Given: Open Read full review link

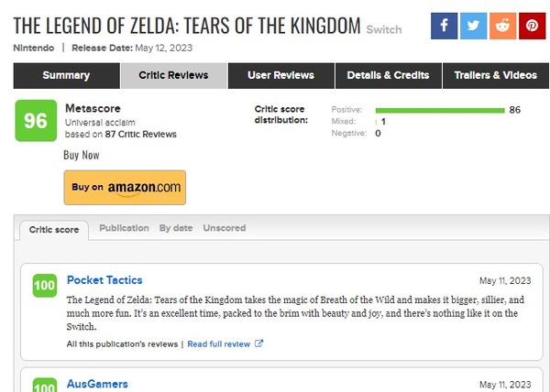Looking at the screenshot, I should (219, 344).
